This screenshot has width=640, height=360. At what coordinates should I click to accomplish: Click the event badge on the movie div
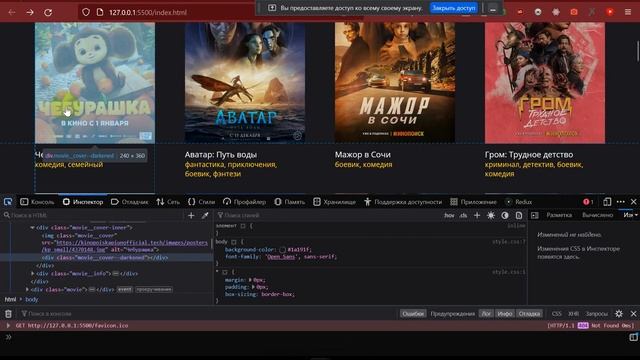(x=124, y=289)
